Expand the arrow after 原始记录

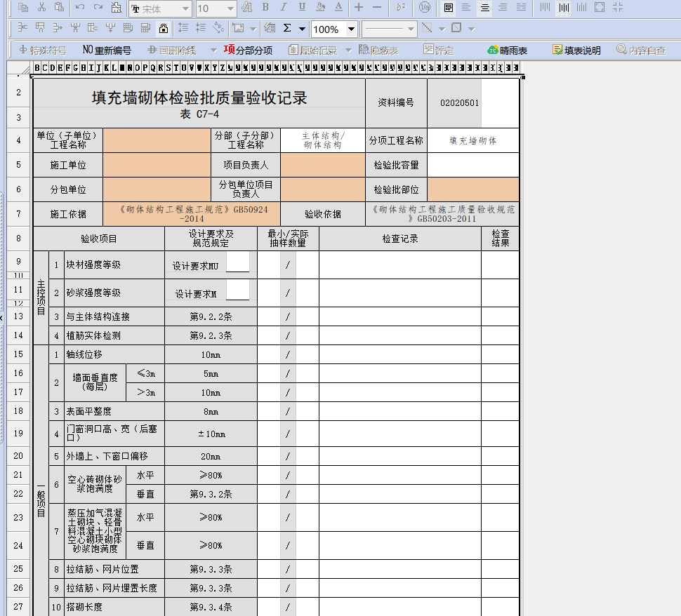tap(348, 51)
